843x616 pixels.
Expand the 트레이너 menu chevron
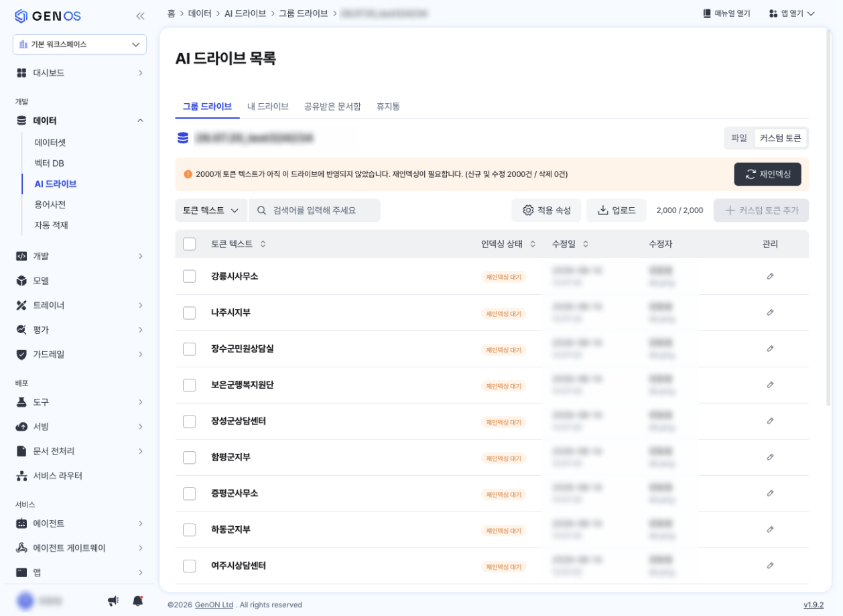click(x=140, y=305)
